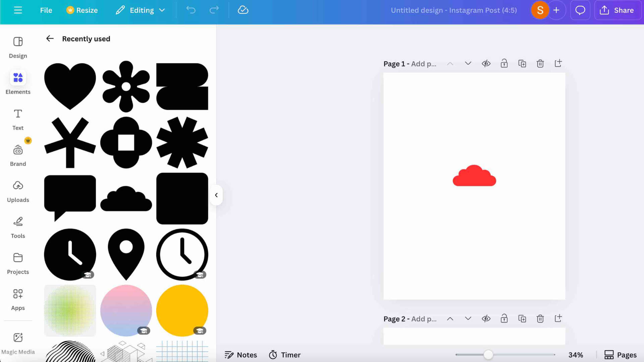The image size is (644, 362).
Task: Hide Page 1 with the visibility toggle
Action: tap(486, 63)
